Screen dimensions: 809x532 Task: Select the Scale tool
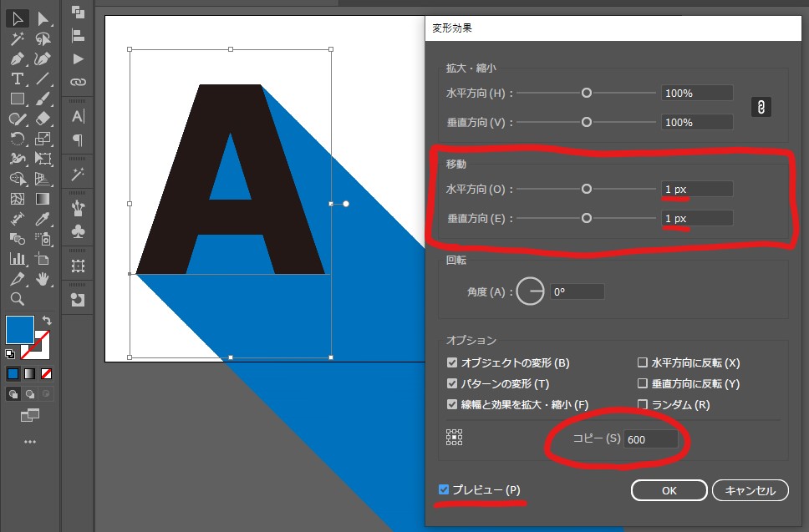(43, 139)
